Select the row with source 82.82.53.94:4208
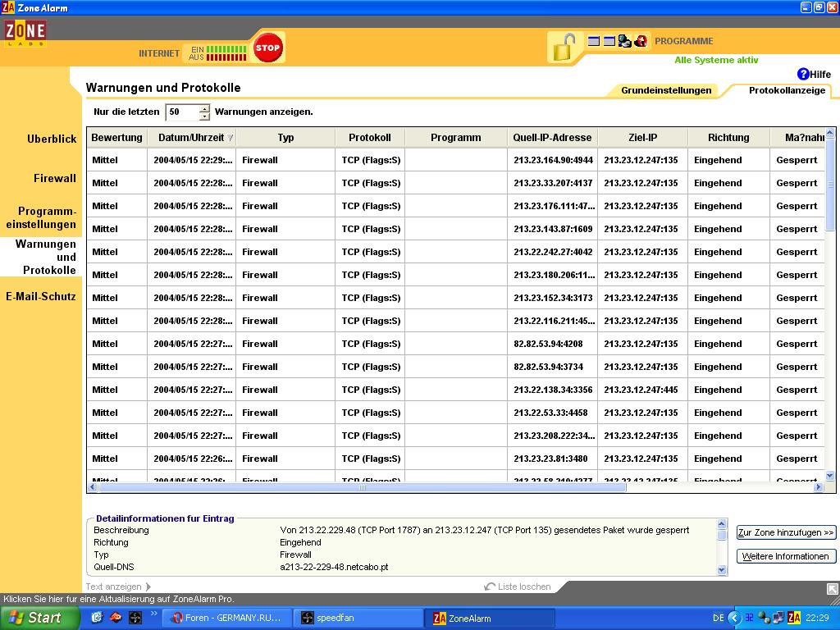The height and width of the screenshot is (630, 840). click(455, 344)
